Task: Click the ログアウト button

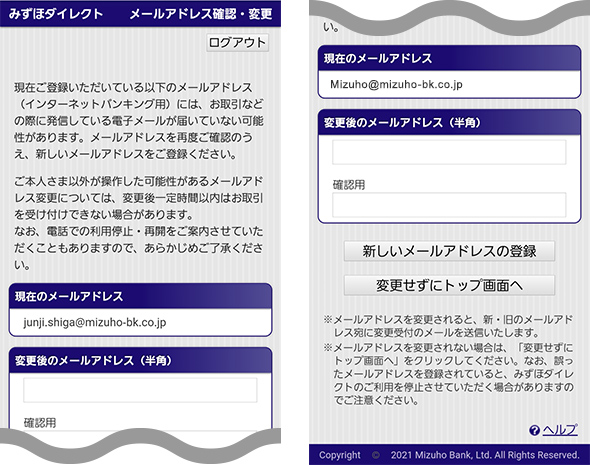Action: click(237, 43)
